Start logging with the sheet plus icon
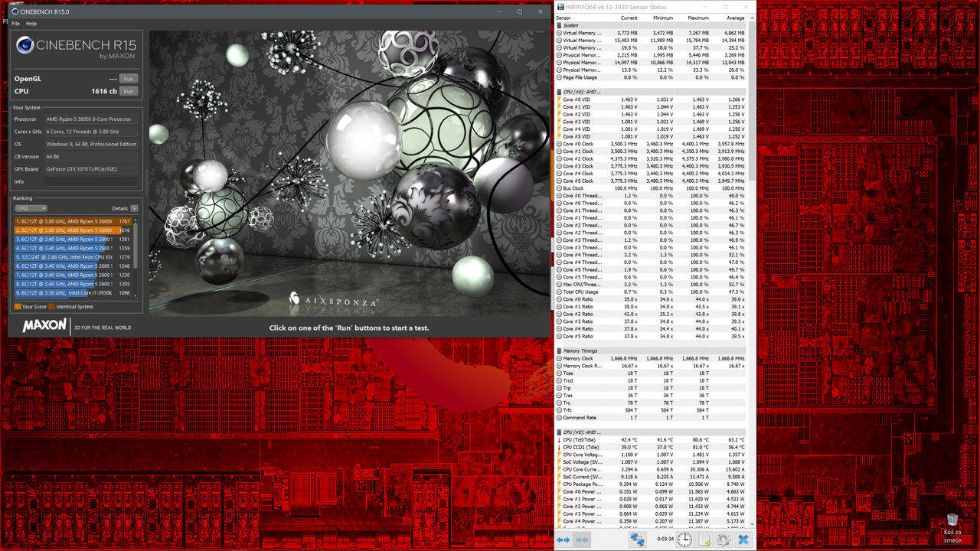Screen dimensions: 980x551 (704, 540)
